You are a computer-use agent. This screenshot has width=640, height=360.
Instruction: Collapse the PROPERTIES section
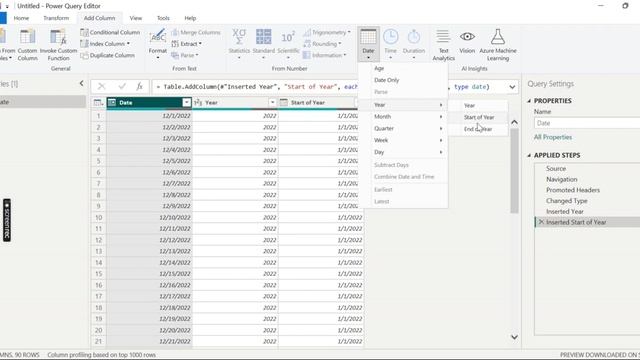pyautogui.click(x=529, y=101)
